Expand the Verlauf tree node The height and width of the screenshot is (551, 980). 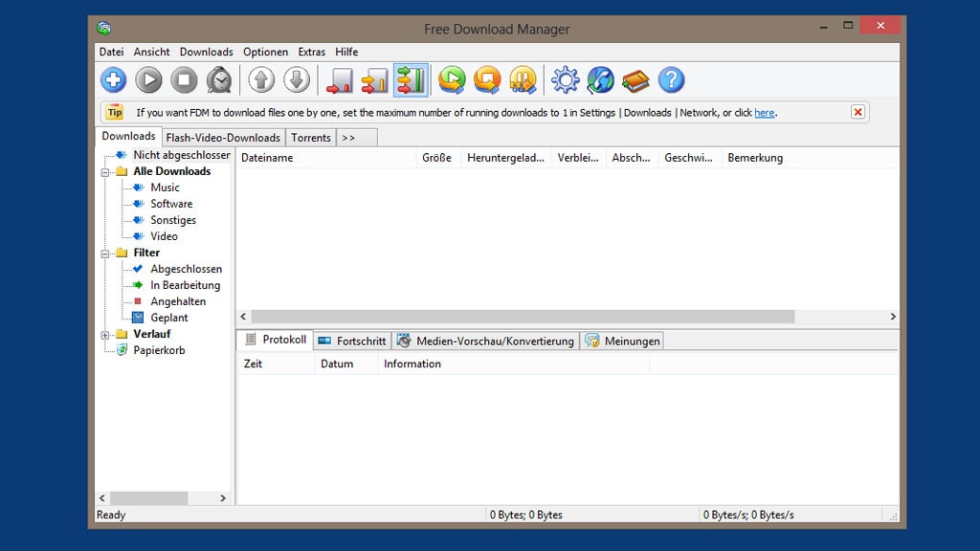[105, 335]
